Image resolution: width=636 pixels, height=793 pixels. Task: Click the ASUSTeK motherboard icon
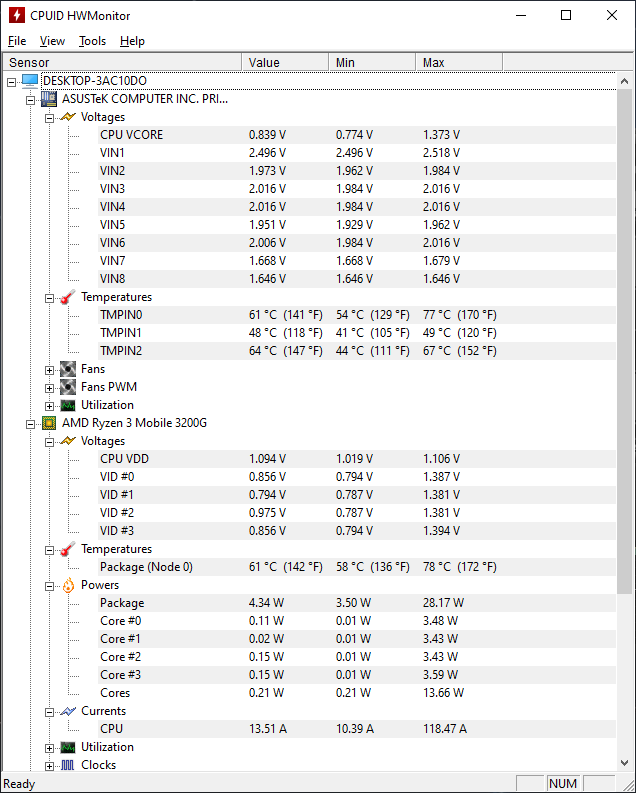coord(49,99)
